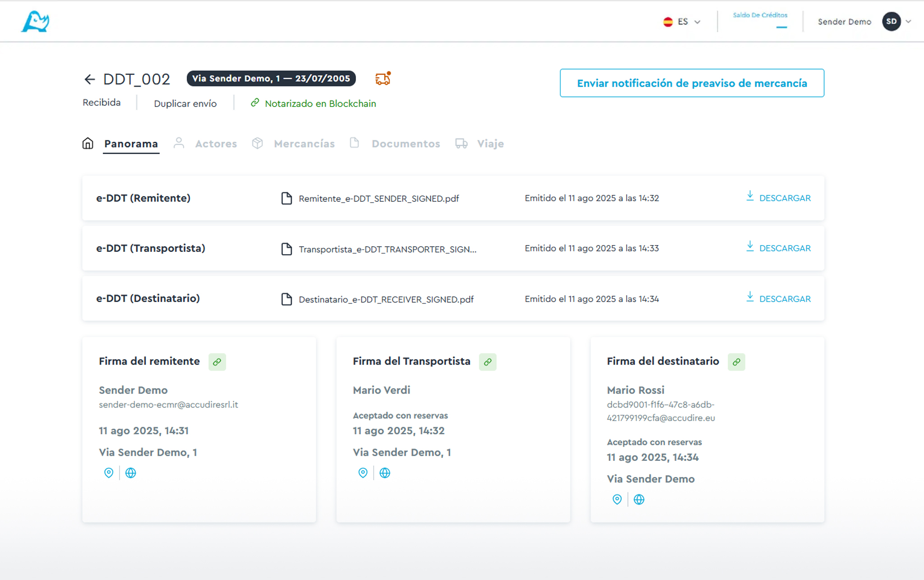Click location pin in destinatario signature card
This screenshot has height=580, width=924.
(x=617, y=499)
